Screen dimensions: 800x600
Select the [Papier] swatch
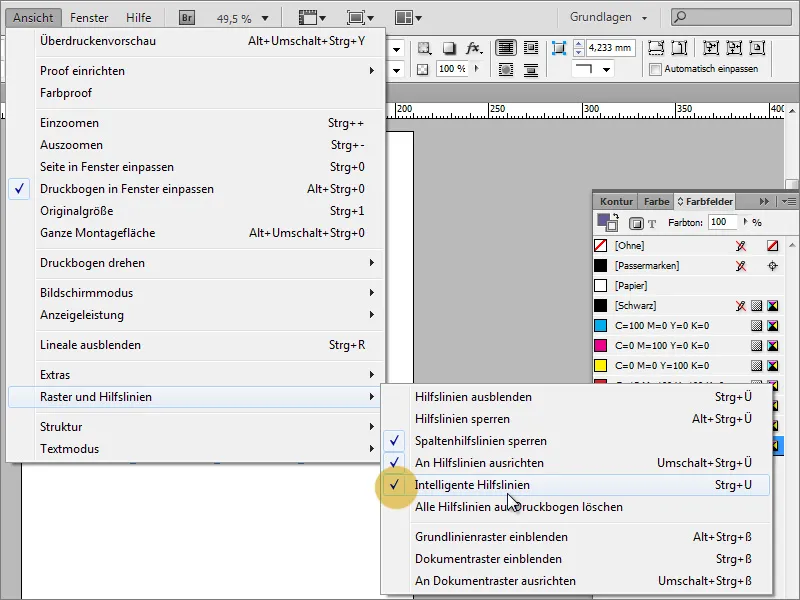(689, 286)
